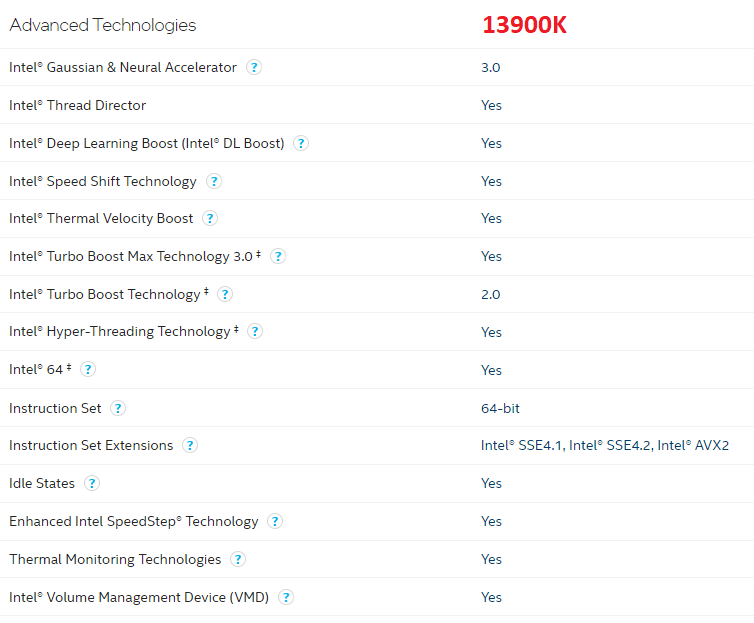Select Intel Thread Director label
Image resolution: width=754 pixels, height=623 pixels.
tap(77, 105)
